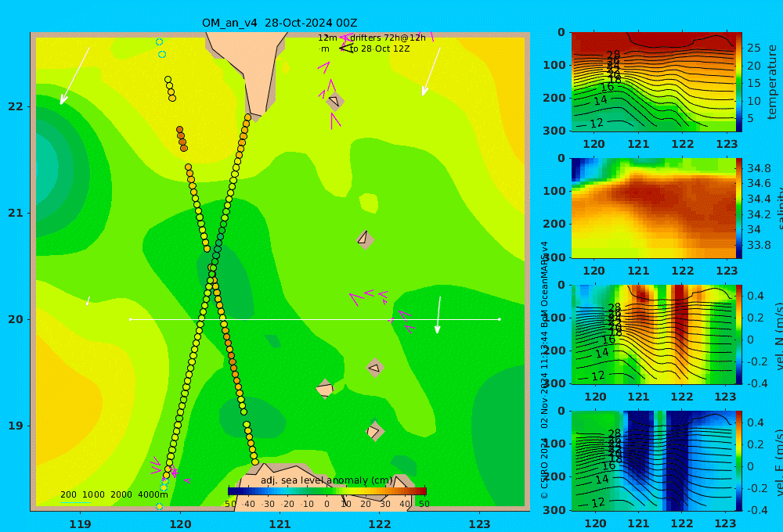Image resolution: width=783 pixels, height=532 pixels.
Task: Open the northward velocity section panel
Action: [x=653, y=334]
